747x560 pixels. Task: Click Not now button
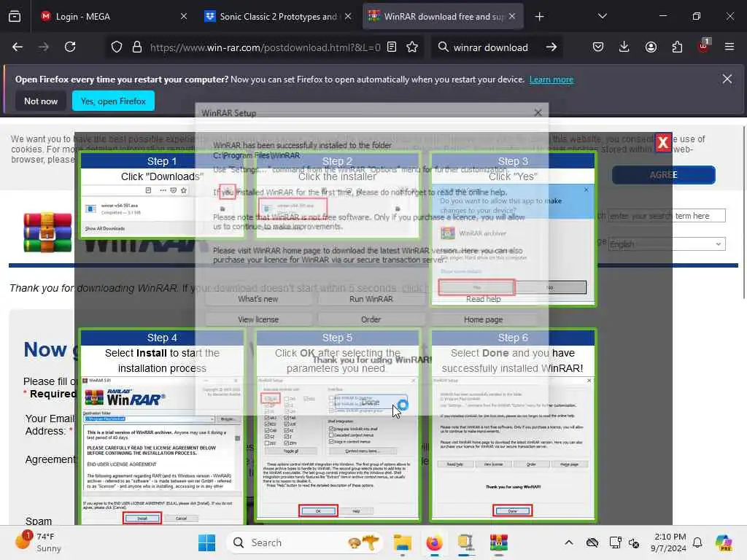click(41, 101)
